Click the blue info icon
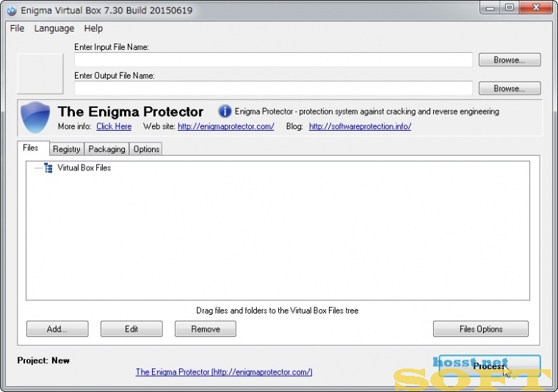The height and width of the screenshot is (392, 558). [225, 112]
